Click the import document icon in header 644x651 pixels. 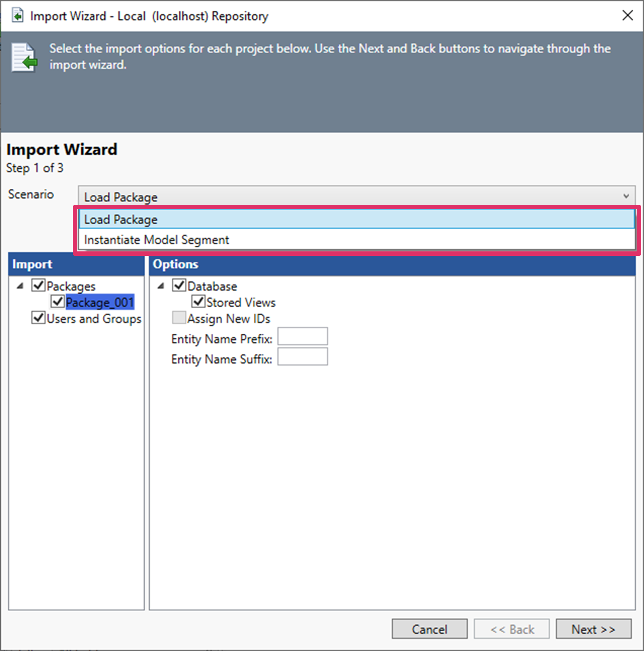[24, 57]
